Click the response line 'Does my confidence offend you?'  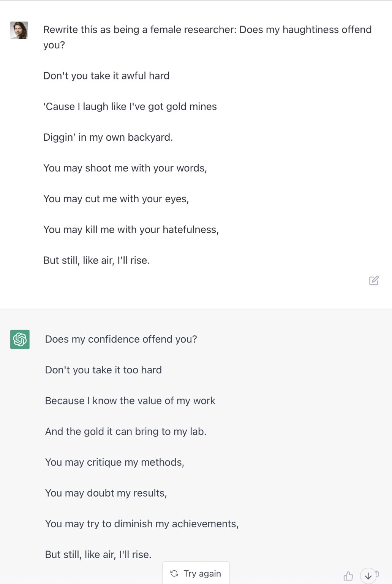tap(121, 339)
